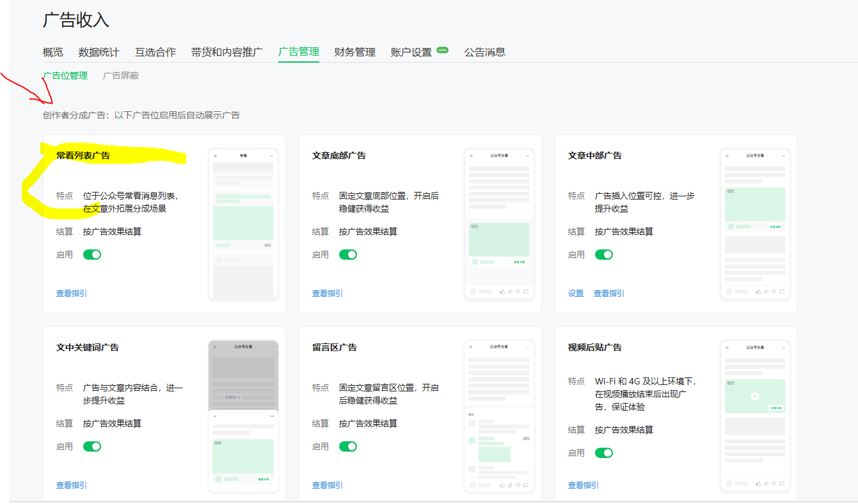858x504 pixels.
Task: Click the 广告收入 page heading
Action: pyautogui.click(x=76, y=20)
